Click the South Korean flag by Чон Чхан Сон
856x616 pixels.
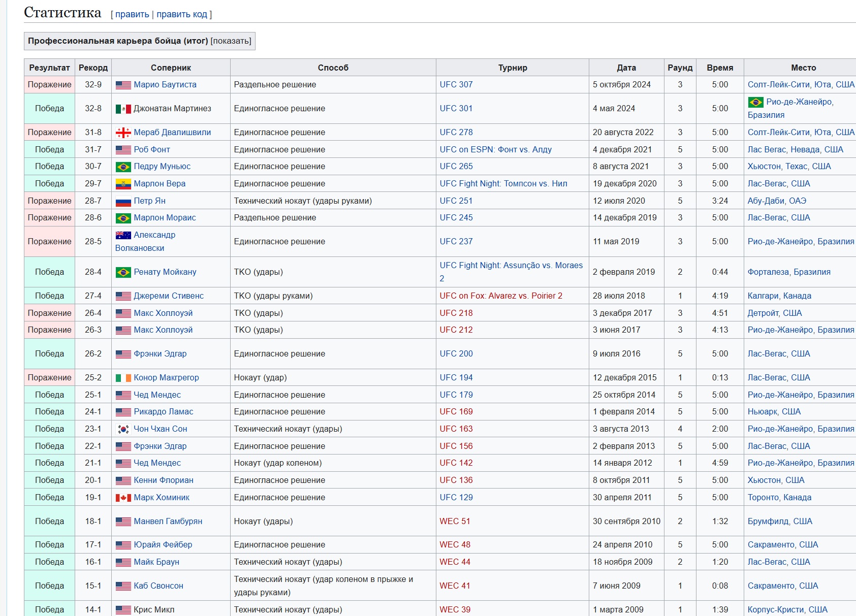(123, 429)
